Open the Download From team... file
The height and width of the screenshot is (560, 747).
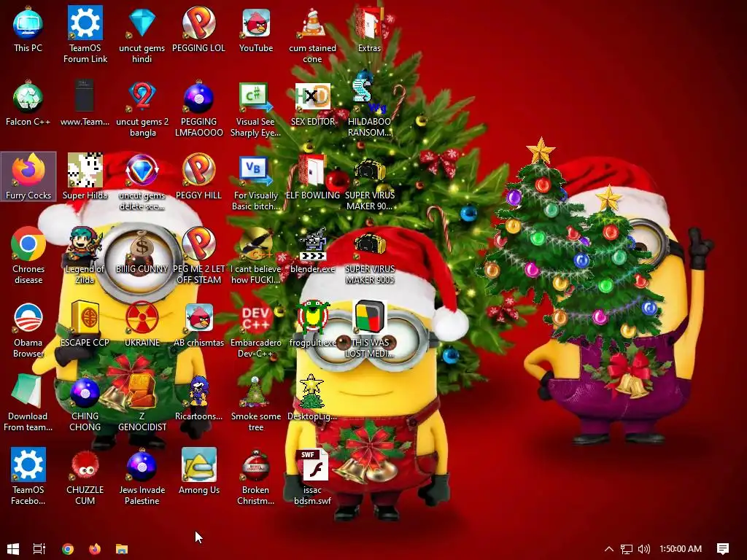[28, 402]
